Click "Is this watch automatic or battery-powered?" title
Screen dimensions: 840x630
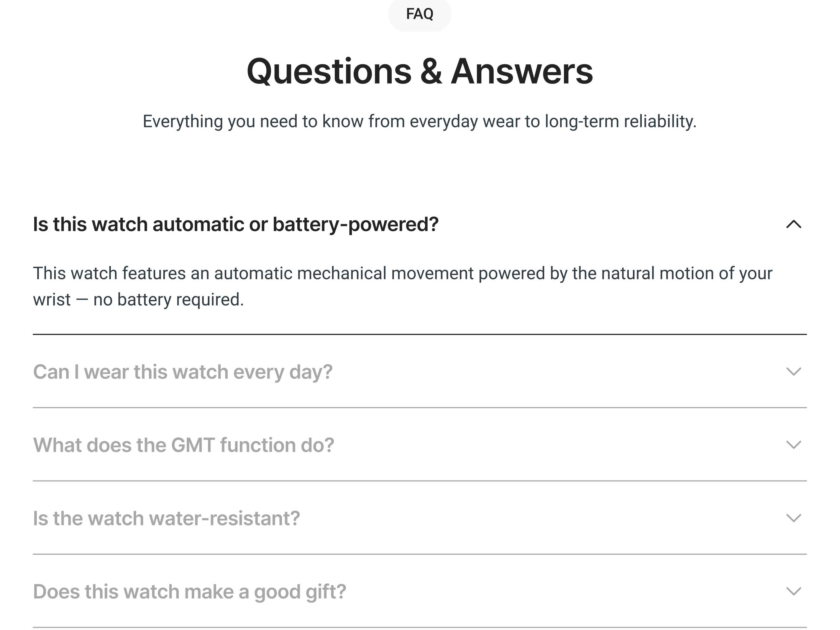235,224
